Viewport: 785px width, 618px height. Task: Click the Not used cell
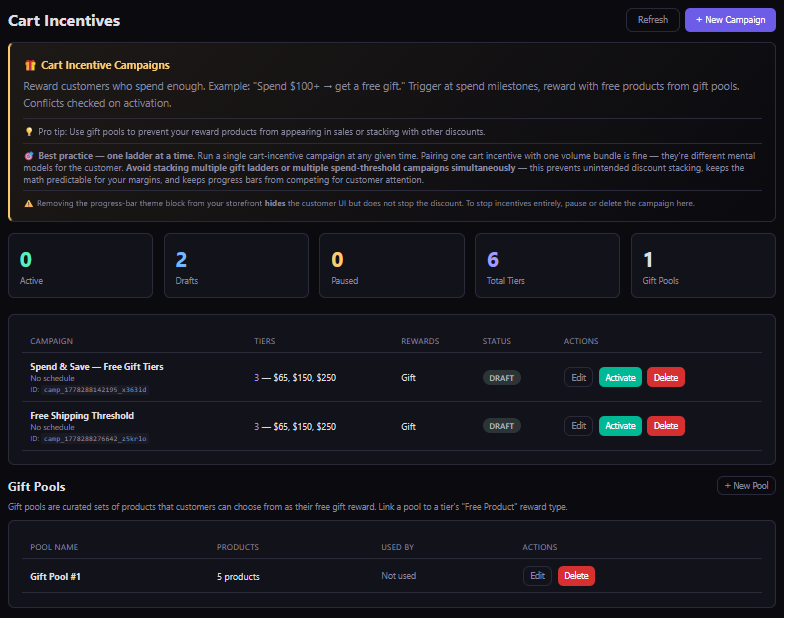tap(399, 576)
